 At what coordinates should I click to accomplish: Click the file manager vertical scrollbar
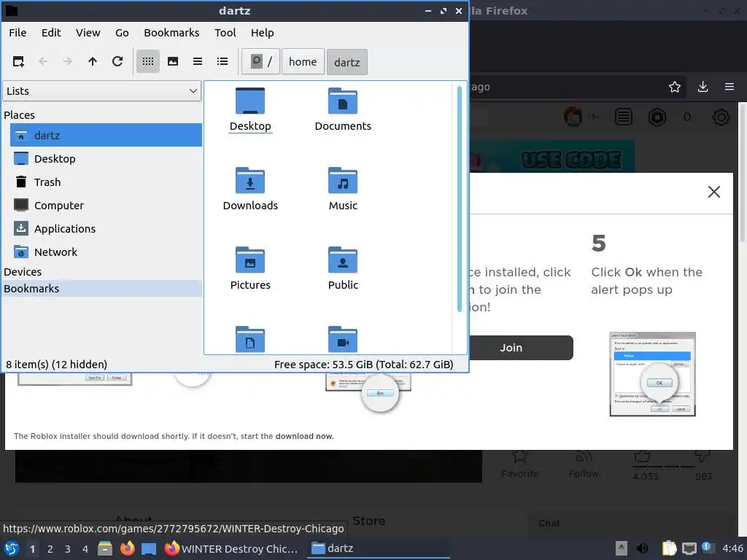(x=460, y=199)
